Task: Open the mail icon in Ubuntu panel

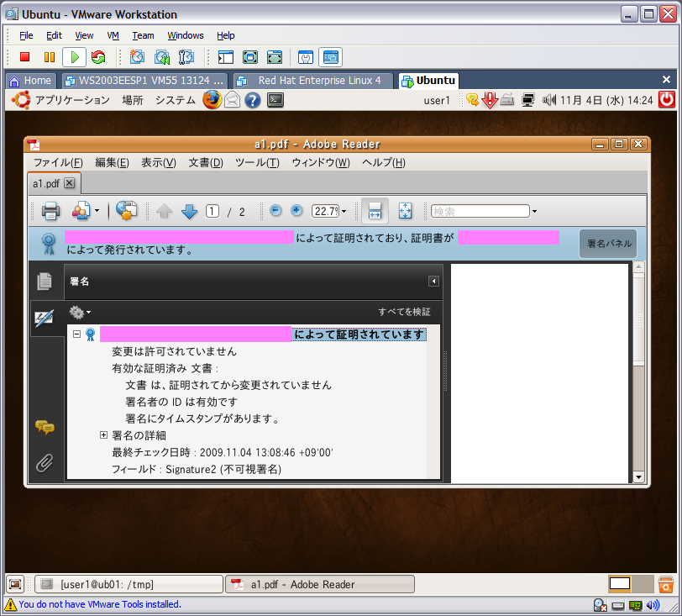Action: tap(233, 100)
